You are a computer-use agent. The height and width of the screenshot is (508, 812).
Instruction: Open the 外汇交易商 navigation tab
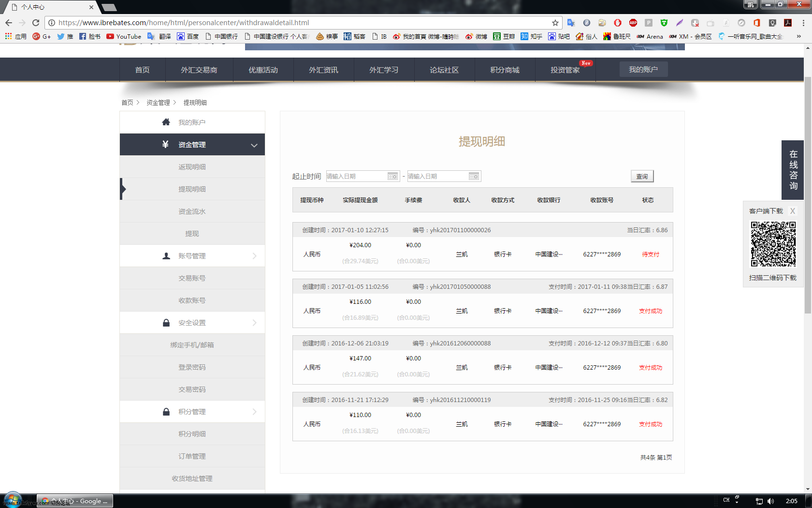tap(199, 70)
